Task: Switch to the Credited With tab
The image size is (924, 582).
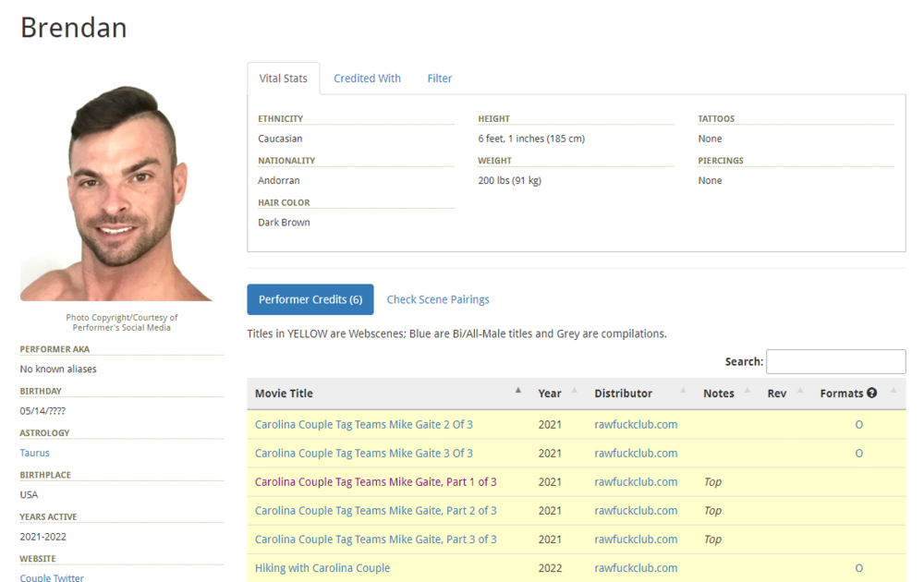Action: (367, 79)
